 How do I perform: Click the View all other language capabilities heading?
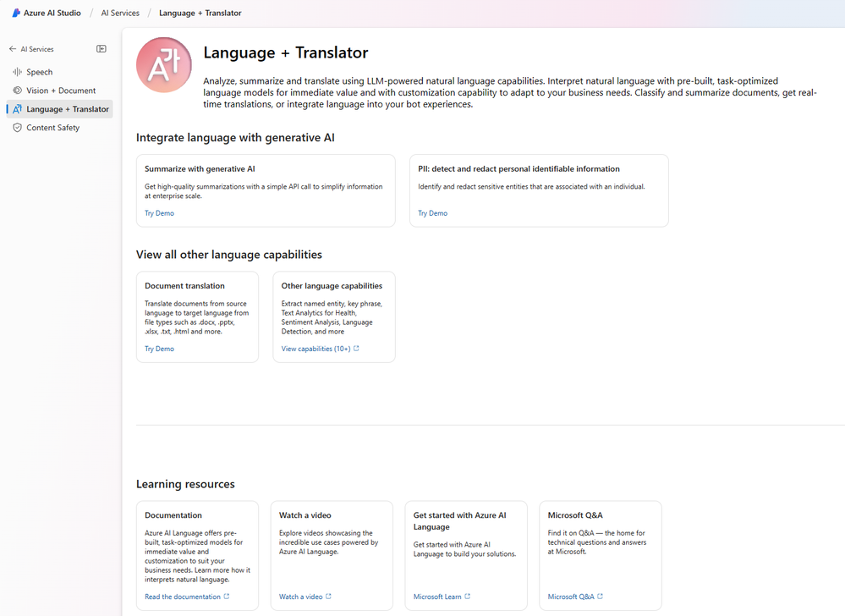coord(229,255)
